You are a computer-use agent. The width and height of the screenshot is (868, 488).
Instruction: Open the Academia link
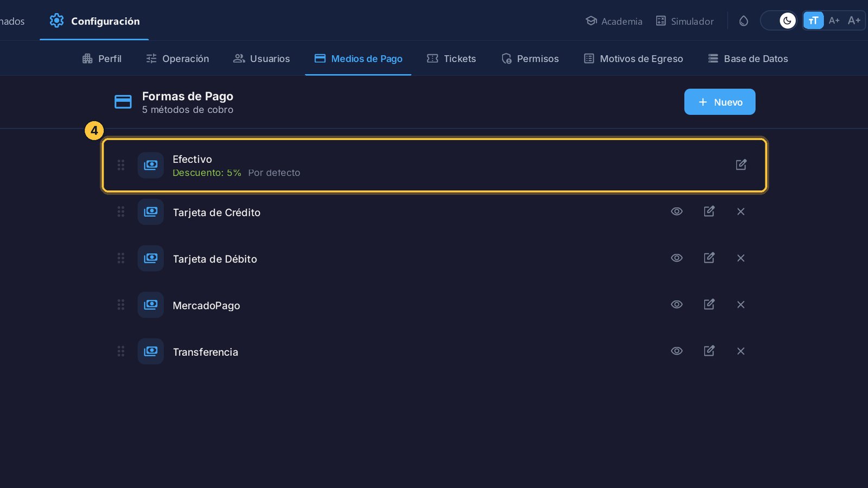(x=614, y=21)
